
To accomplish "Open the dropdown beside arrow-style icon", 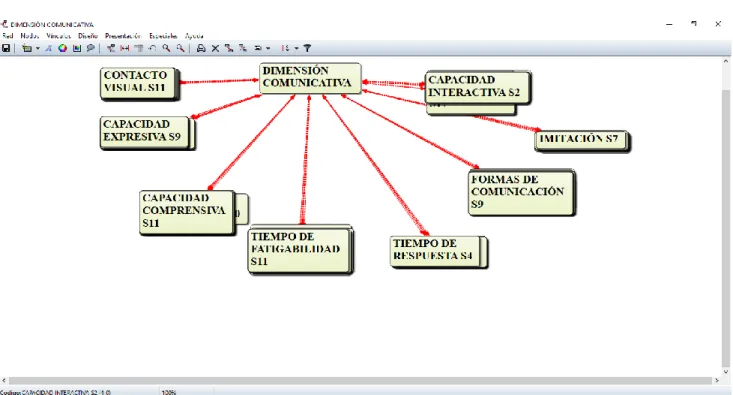I will (268, 48).
